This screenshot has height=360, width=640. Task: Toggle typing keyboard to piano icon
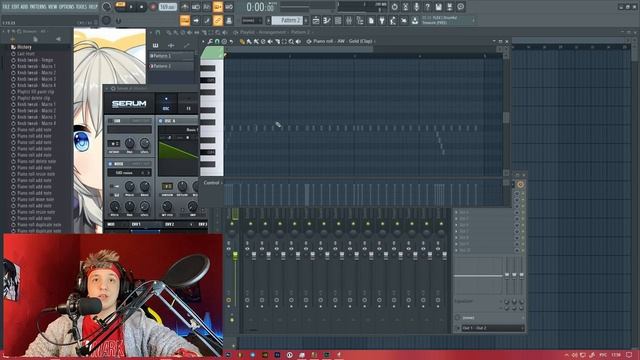coord(185,20)
